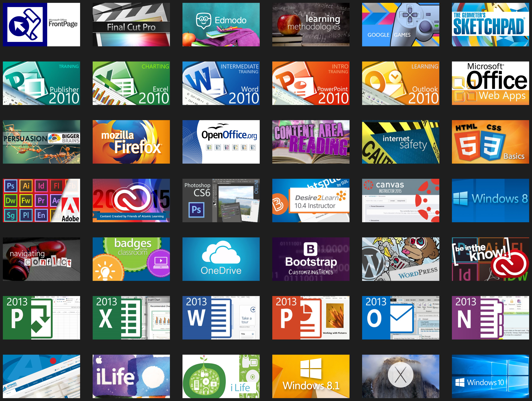The height and width of the screenshot is (401, 532).
Task: Click the Geometer's Sketchpad tile
Action: pyautogui.click(x=490, y=25)
